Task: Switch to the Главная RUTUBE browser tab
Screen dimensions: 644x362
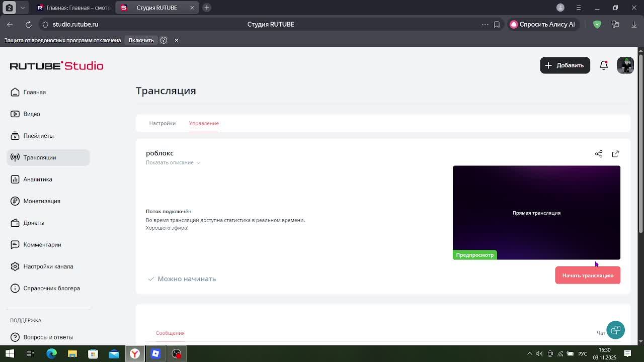Action: click(x=73, y=8)
